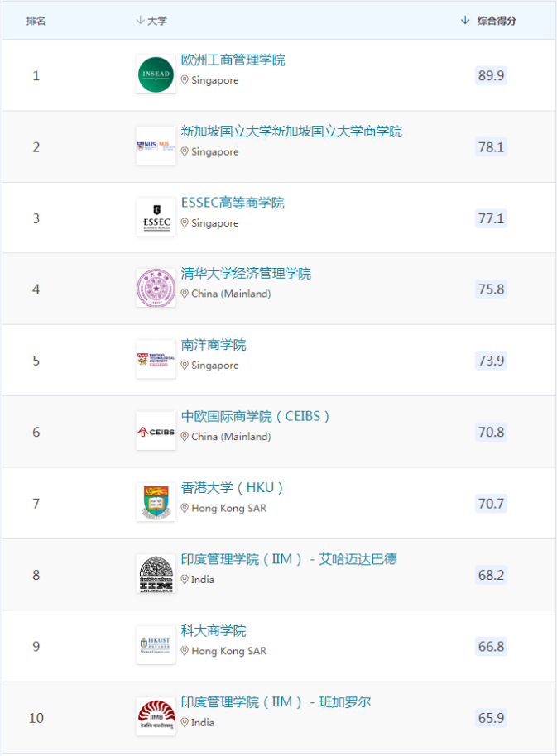Image resolution: width=557 pixels, height=756 pixels.
Task: Click the location pin icon for ESSEC高等商学院
Action: tap(185, 223)
